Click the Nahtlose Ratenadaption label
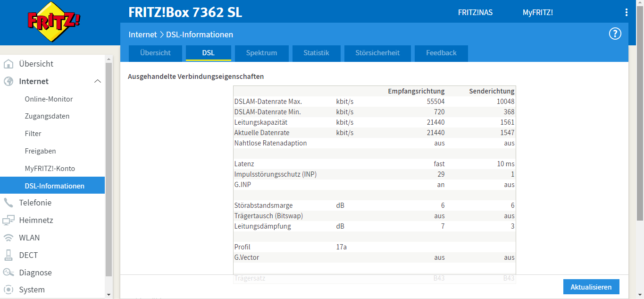This screenshot has width=644, height=299. click(x=270, y=143)
